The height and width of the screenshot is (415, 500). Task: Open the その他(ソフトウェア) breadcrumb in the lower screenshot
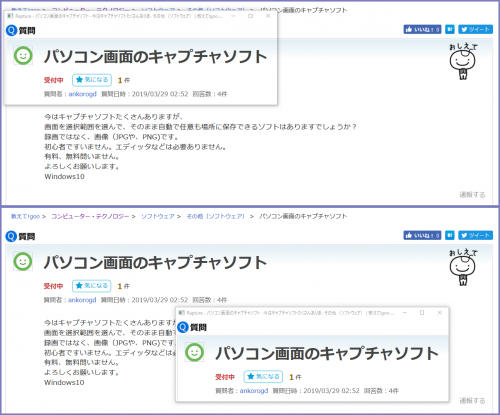coord(216,216)
